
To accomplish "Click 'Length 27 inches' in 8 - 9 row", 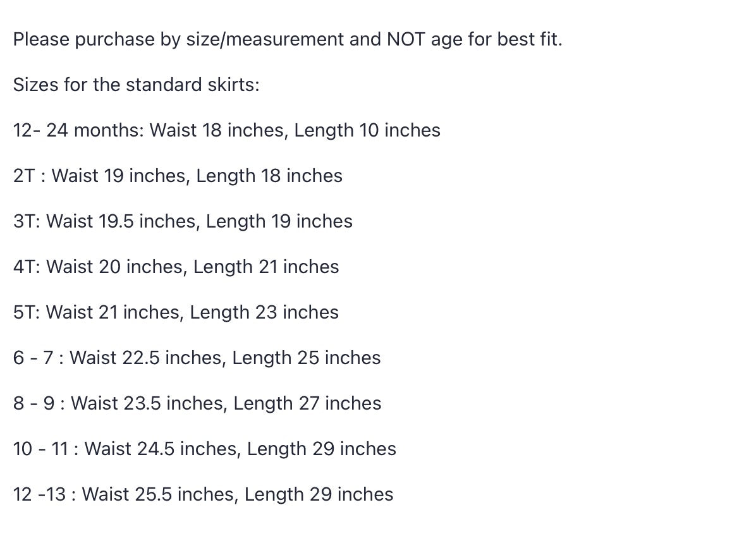I will (x=308, y=403).
